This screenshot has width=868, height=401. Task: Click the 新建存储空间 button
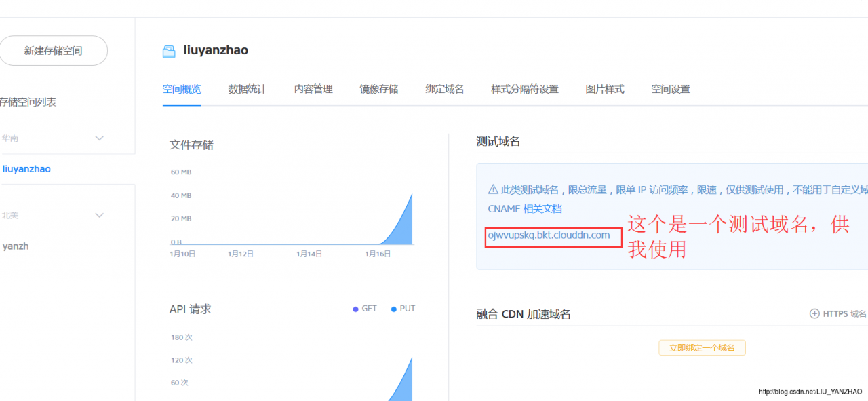pyautogui.click(x=53, y=51)
